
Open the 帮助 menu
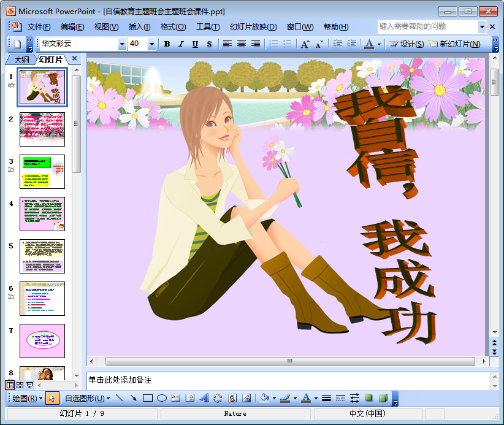tap(336, 27)
